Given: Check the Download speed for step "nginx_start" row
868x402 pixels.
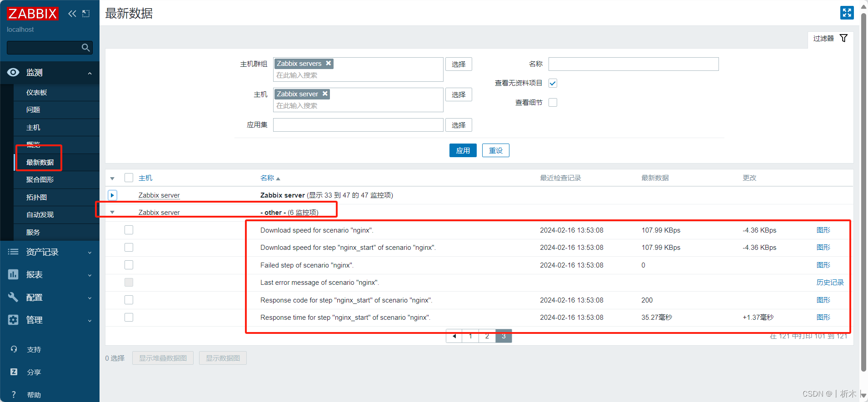Looking at the screenshot, I should click(x=129, y=248).
